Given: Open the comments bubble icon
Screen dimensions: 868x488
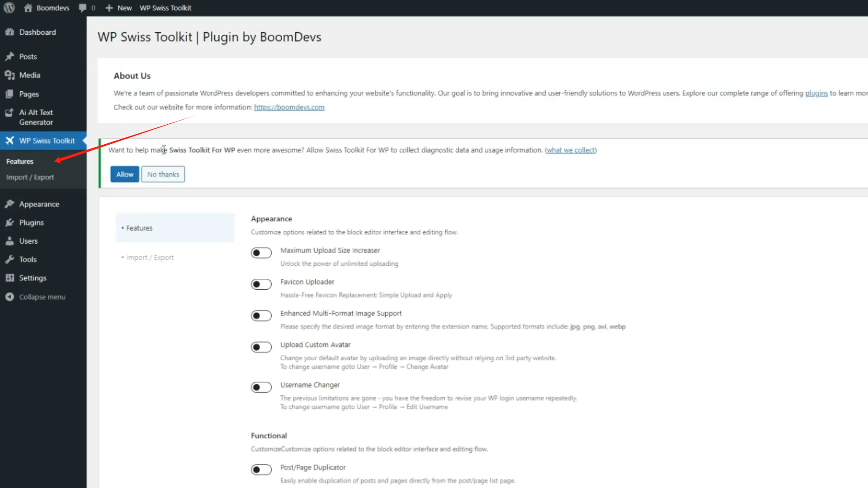Looking at the screenshot, I should click(82, 8).
